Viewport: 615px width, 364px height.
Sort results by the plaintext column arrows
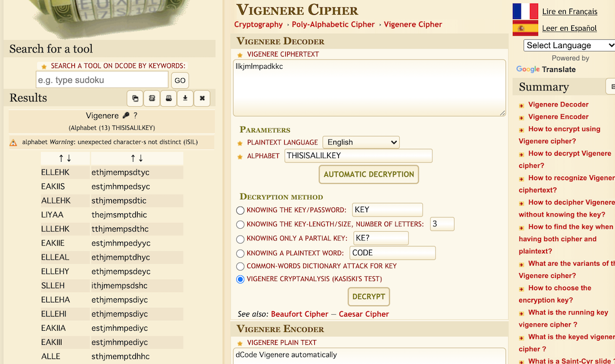point(137,159)
